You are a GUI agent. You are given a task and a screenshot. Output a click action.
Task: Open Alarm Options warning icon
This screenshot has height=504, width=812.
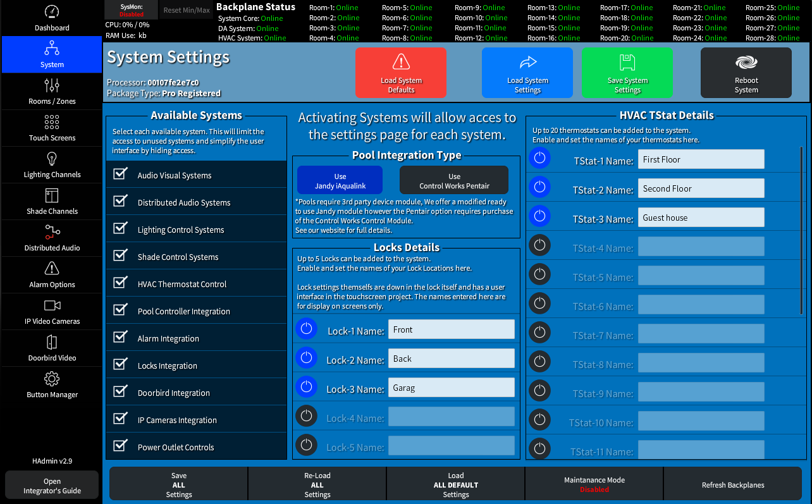52,269
